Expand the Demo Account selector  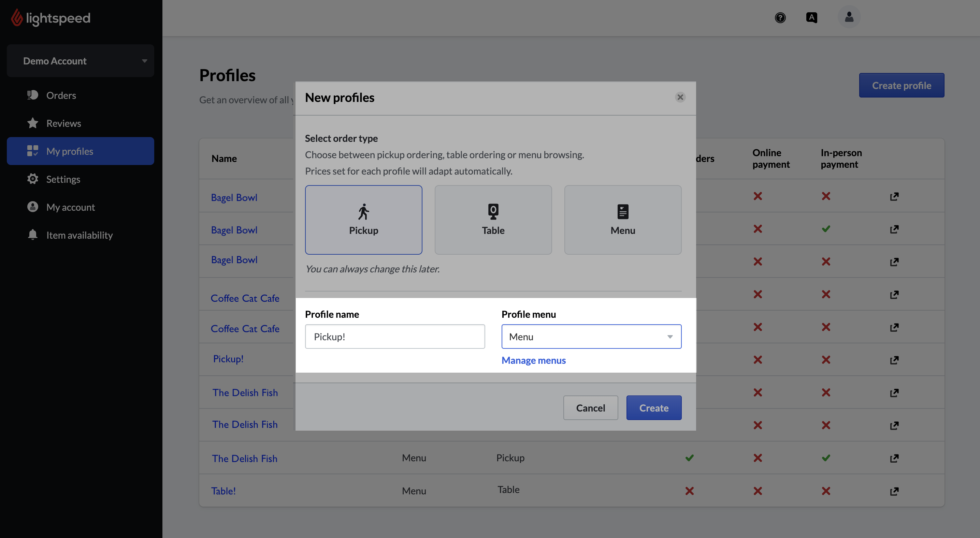(80, 61)
